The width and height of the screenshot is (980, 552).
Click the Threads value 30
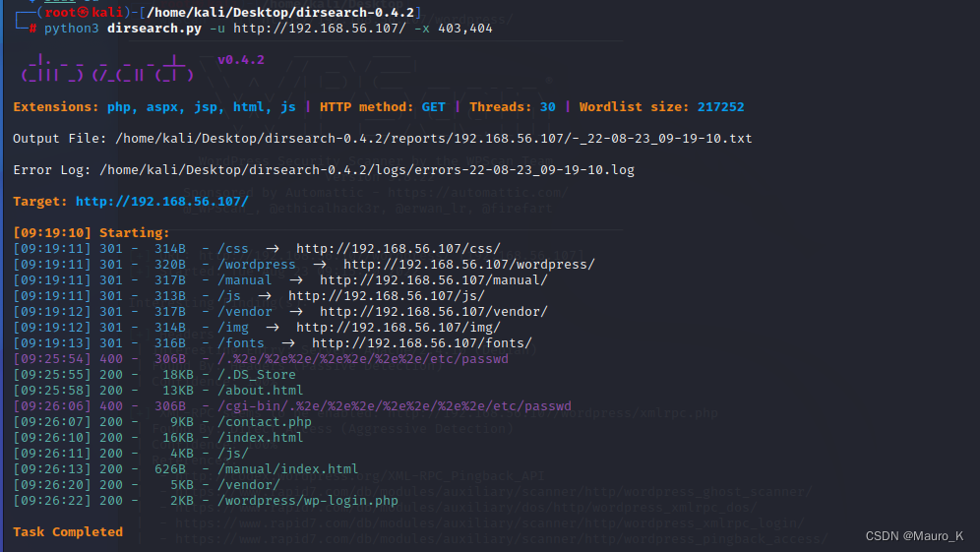coord(547,107)
